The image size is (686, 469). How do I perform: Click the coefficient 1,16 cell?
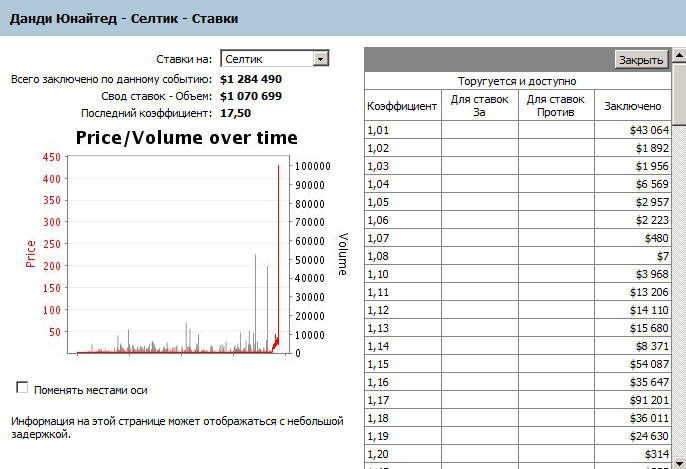click(x=402, y=382)
